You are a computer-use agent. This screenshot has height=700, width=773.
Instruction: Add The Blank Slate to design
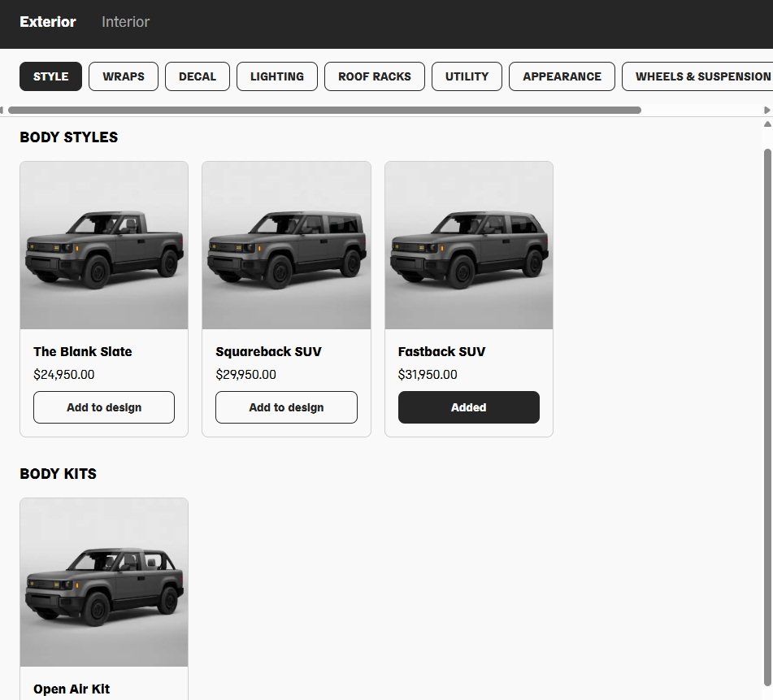click(104, 407)
